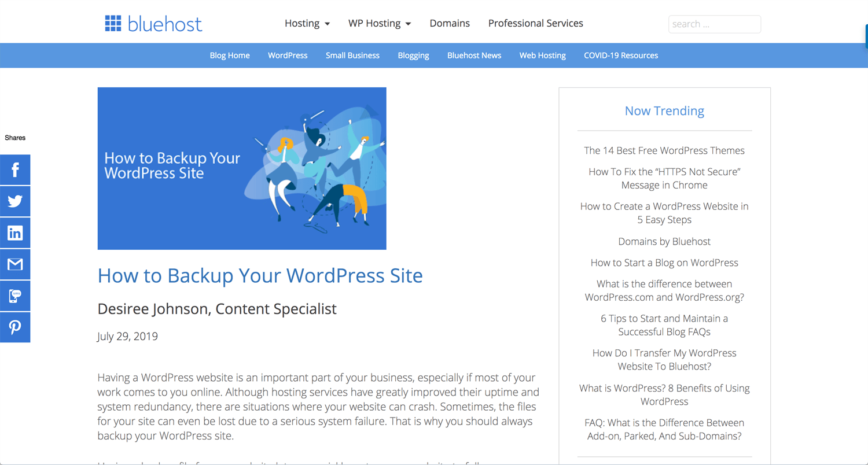Open WordPress.com vs WordPress.org difference article
Image resolution: width=868 pixels, height=465 pixels.
point(664,290)
